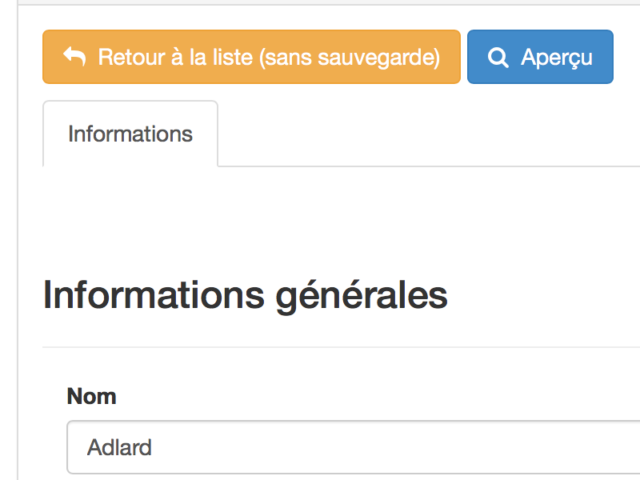The height and width of the screenshot is (480, 640).
Task: Open the Aperçu preview button
Action: click(x=540, y=57)
